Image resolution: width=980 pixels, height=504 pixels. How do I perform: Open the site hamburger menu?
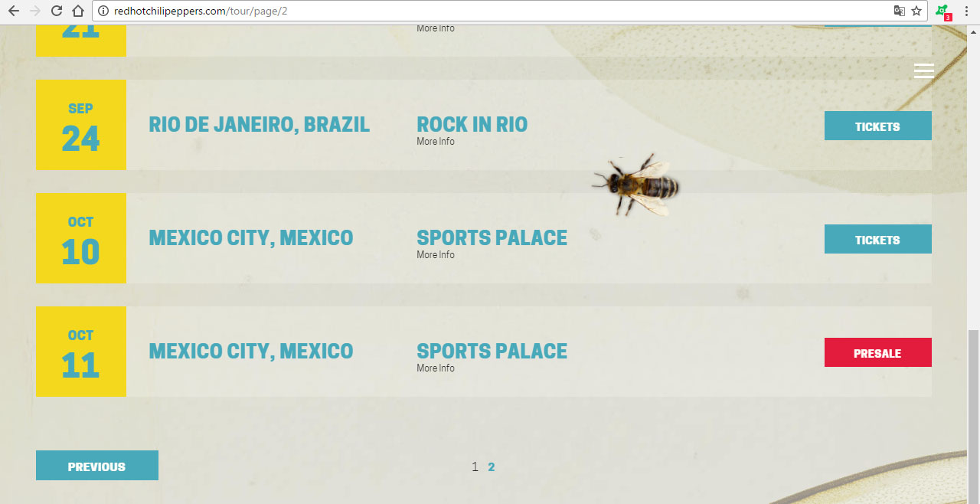[x=924, y=70]
